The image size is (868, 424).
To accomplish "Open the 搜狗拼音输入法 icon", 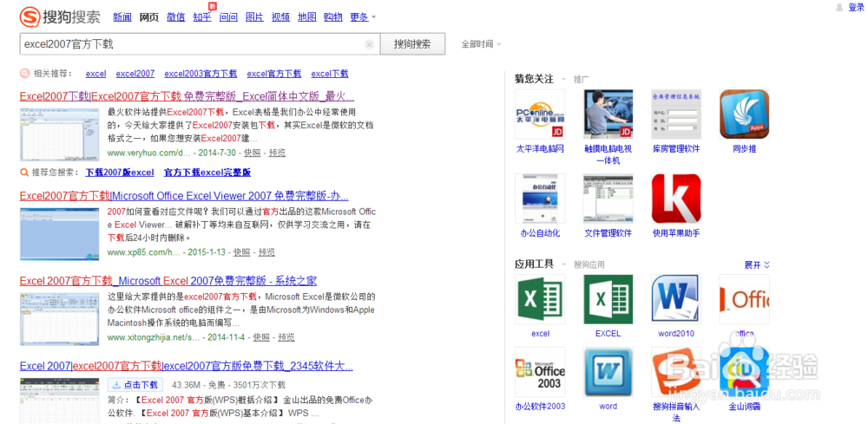I will coord(676,372).
